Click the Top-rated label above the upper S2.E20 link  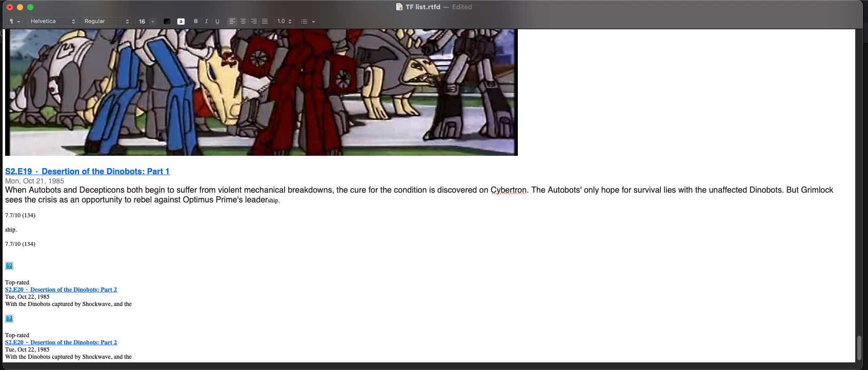[x=17, y=282]
